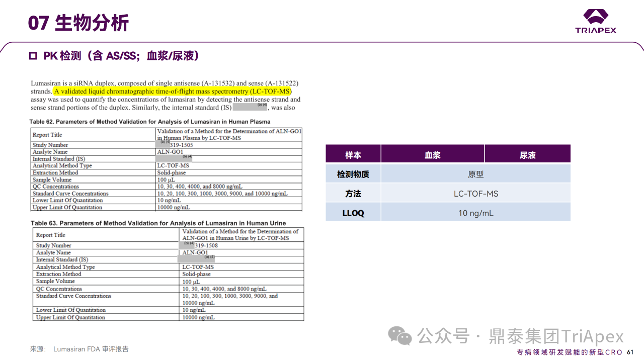Select the 检测物质 row label

(x=353, y=174)
